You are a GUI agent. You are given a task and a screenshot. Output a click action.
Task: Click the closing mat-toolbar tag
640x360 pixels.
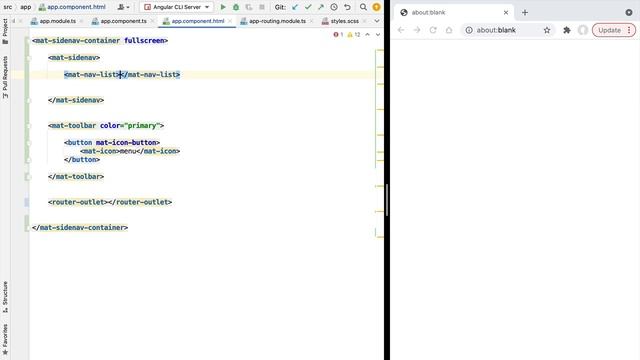(x=76, y=177)
